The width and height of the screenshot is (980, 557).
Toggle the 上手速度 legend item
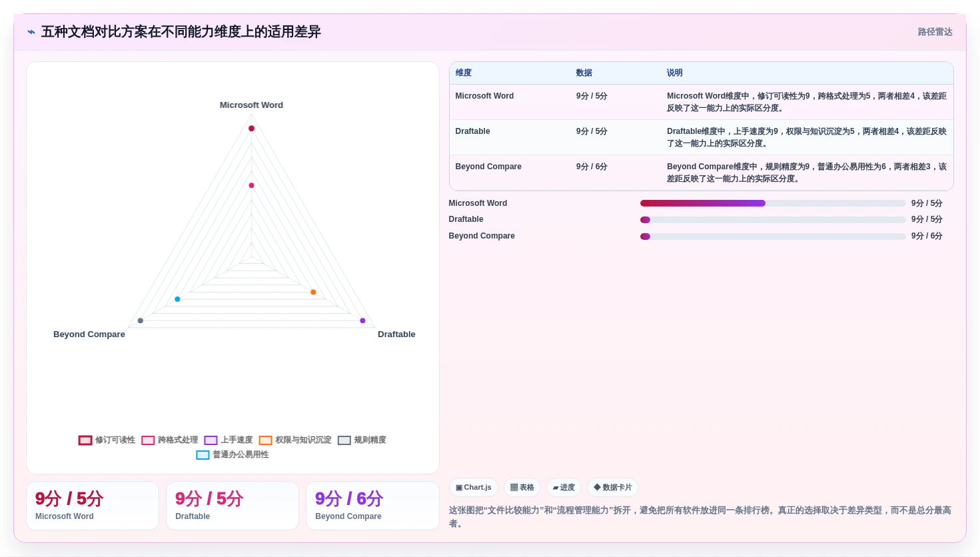[x=229, y=440]
